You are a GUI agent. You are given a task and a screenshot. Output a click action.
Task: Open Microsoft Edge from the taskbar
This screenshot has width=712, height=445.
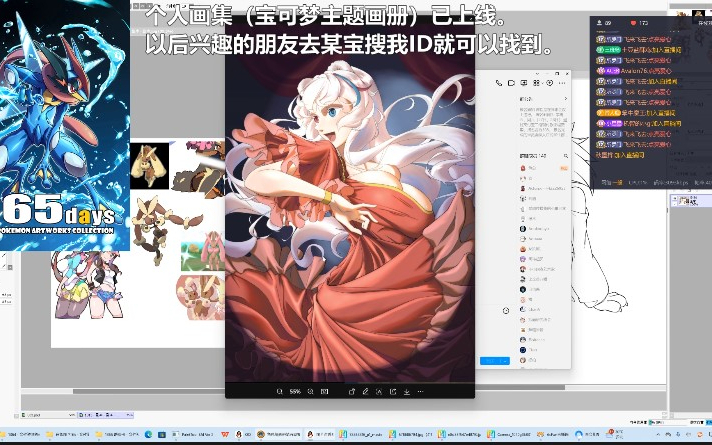[x=148, y=435]
